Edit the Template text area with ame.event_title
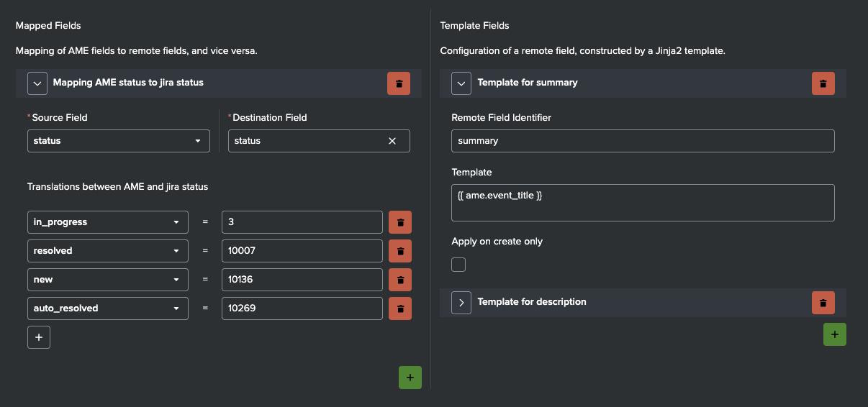The image size is (868, 407). point(643,203)
